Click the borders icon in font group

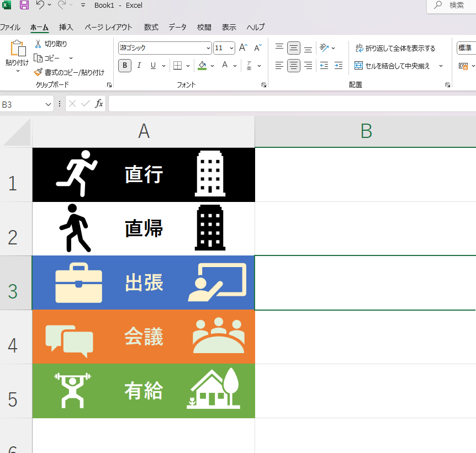pos(177,66)
